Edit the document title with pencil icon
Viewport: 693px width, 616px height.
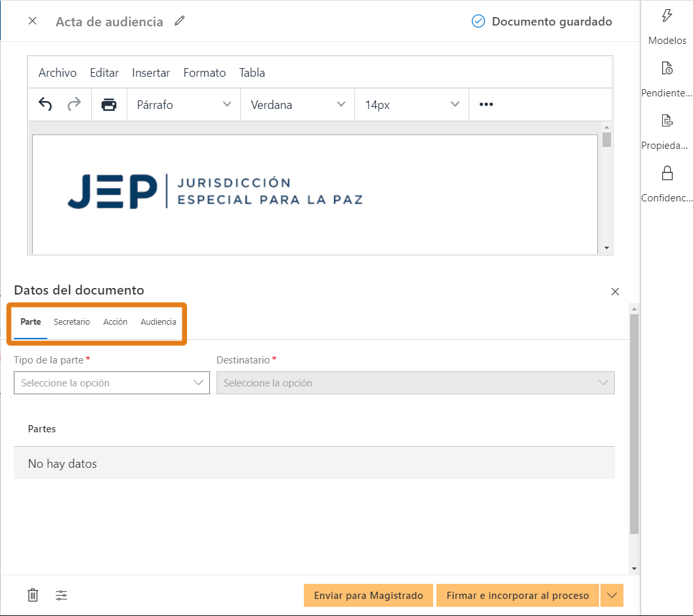[179, 21]
